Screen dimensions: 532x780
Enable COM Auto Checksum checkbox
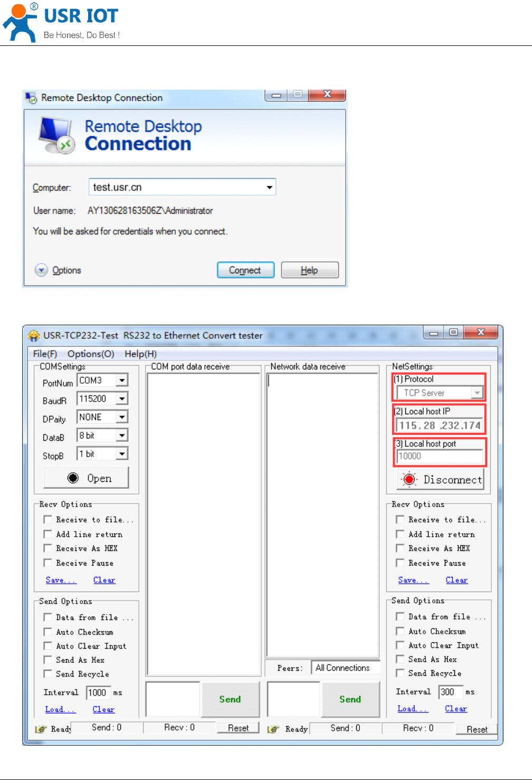click(48, 632)
